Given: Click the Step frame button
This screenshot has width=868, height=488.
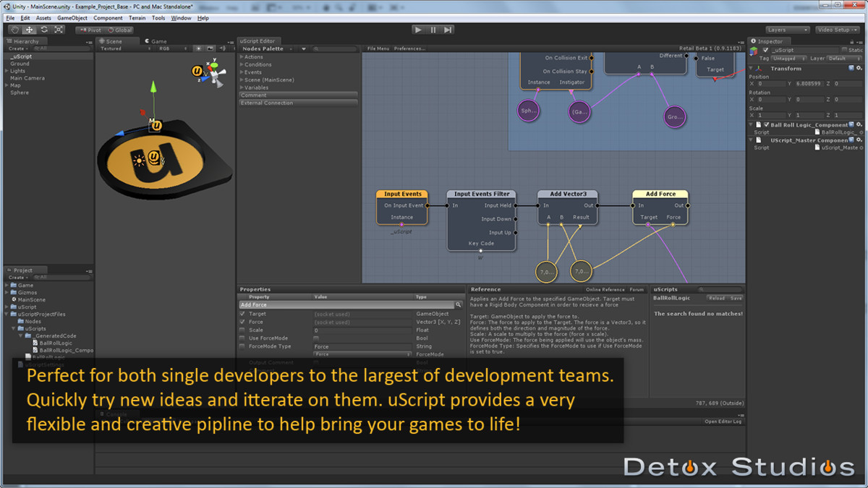Looking at the screenshot, I should point(448,30).
